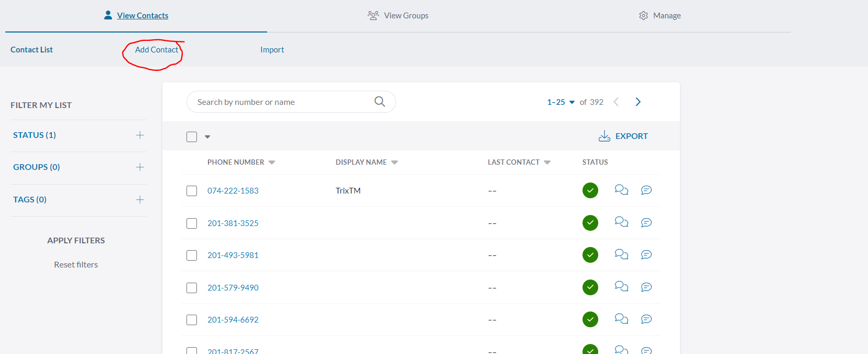Screen dimensions: 868x354
Task: Go to next page arrow
Action: 638,102
